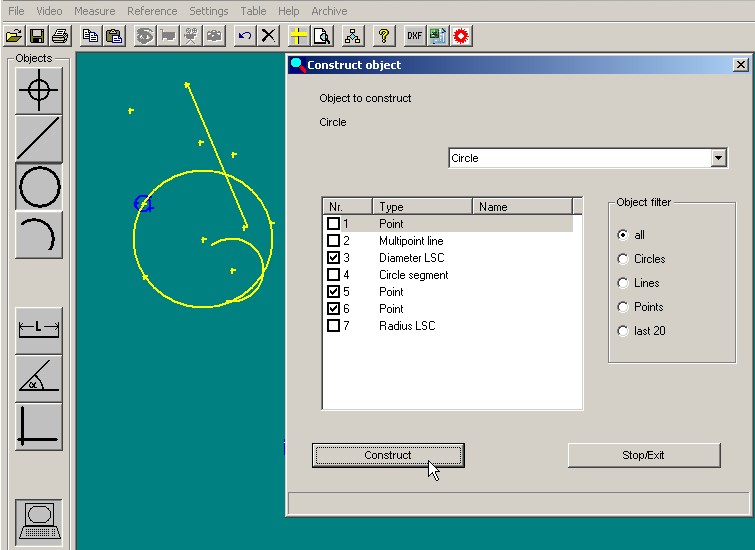755x550 pixels.
Task: Check the box for row 1 Point
Action: (x=333, y=223)
